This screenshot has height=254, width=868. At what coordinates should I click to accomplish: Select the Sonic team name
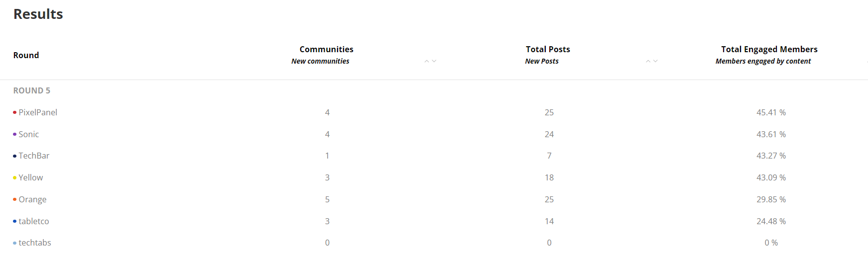click(29, 134)
